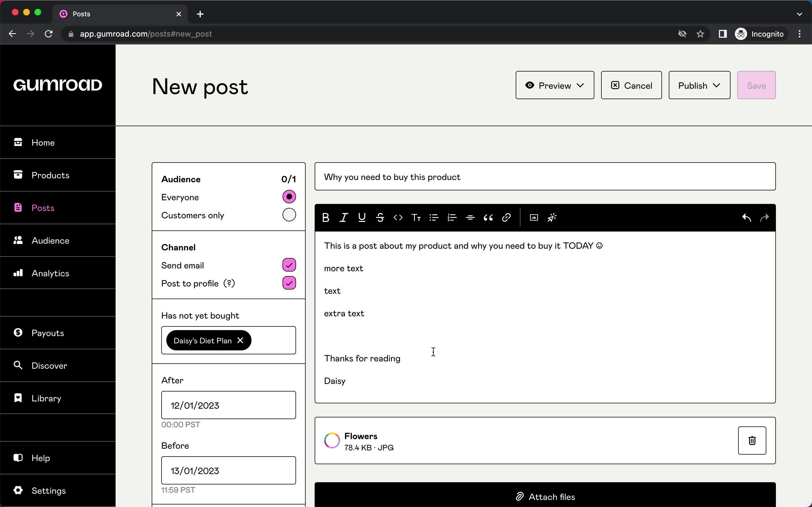This screenshot has height=507, width=812.
Task: Apply italic formatting to text
Action: pos(343,217)
